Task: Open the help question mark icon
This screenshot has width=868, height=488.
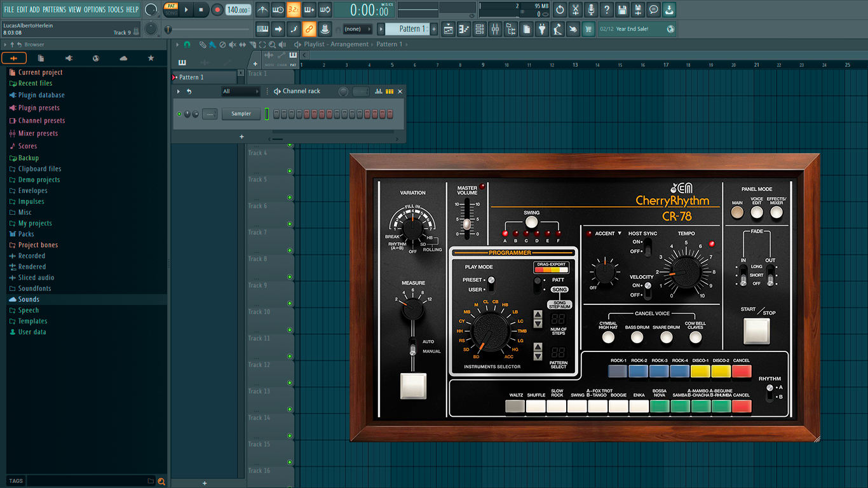Action: [x=606, y=10]
